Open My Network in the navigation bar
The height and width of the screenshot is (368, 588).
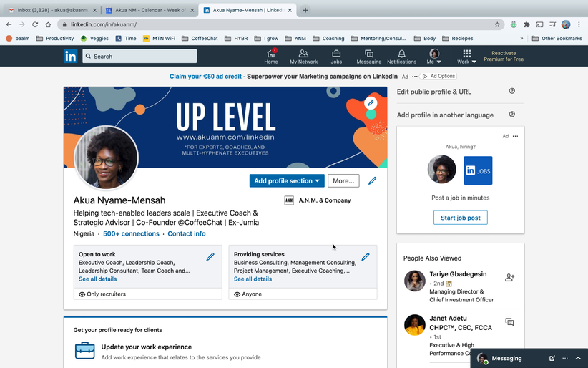click(303, 57)
